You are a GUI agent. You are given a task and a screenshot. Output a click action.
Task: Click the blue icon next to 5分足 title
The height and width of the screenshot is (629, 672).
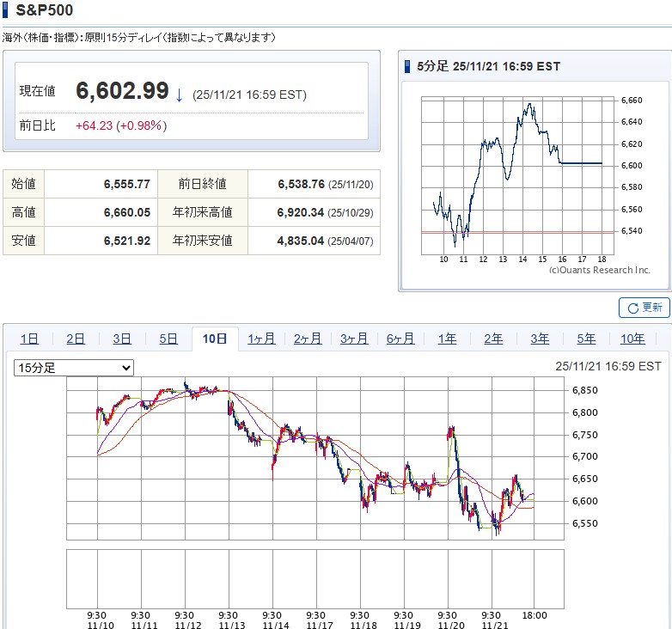(407, 66)
